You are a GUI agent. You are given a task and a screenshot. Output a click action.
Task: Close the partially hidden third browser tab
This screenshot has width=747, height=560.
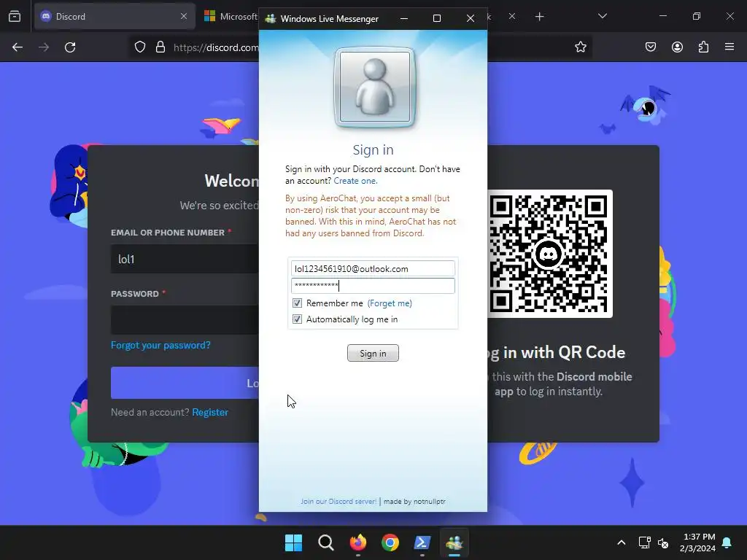[512, 17]
